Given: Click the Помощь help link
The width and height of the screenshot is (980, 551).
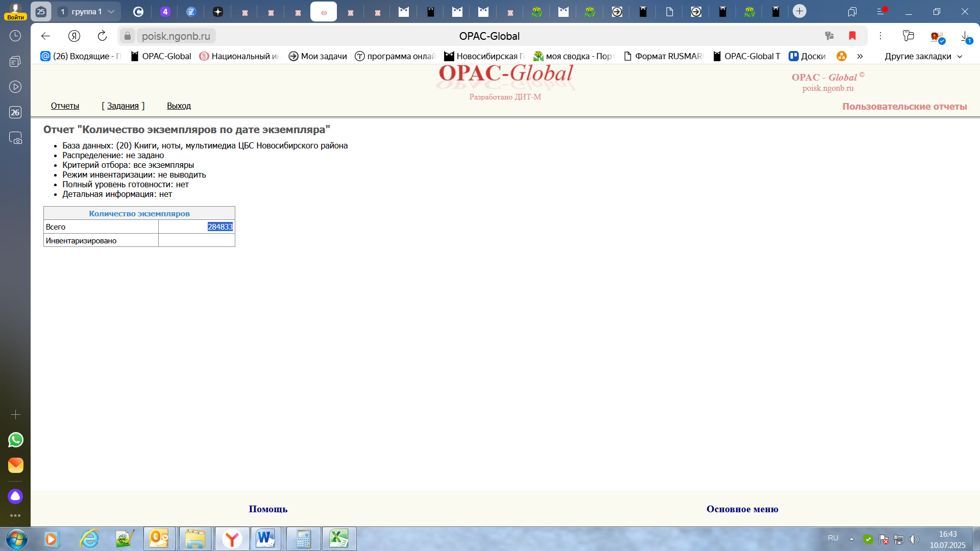Looking at the screenshot, I should [x=268, y=509].
